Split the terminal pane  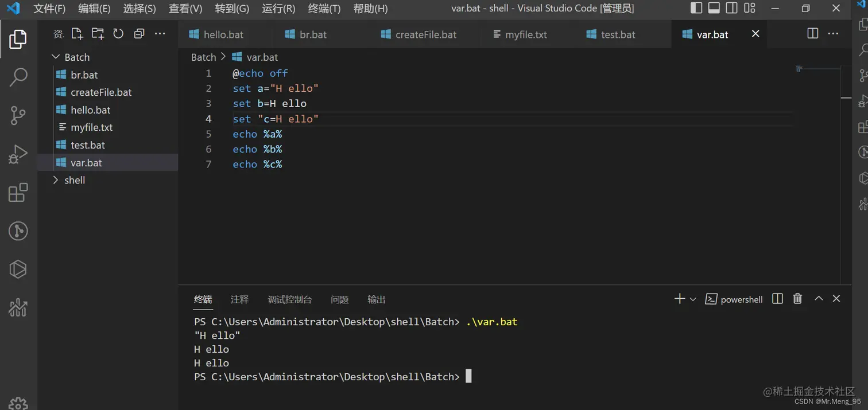tap(777, 299)
